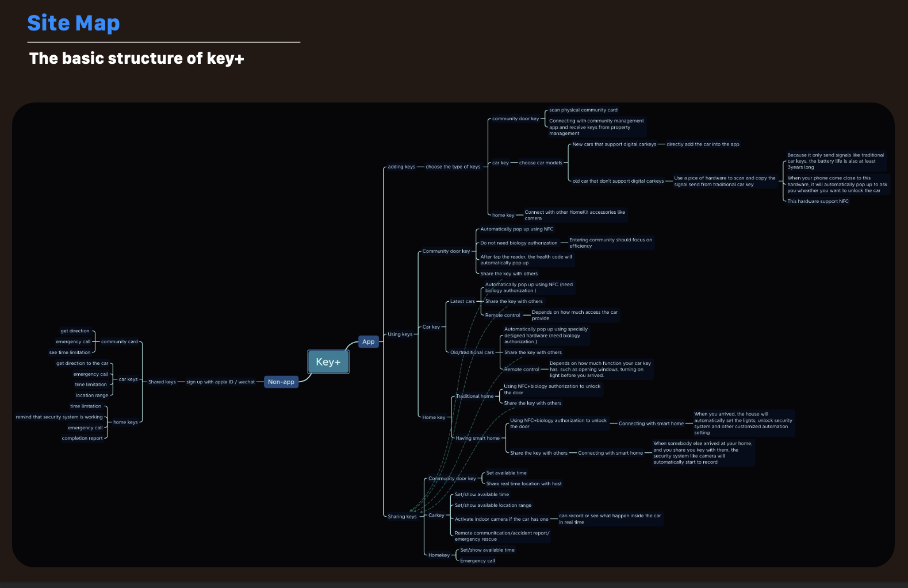Click the 'adding keys' node

click(401, 167)
